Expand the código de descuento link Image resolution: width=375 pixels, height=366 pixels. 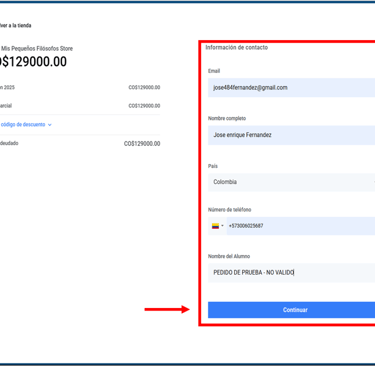[26, 124]
